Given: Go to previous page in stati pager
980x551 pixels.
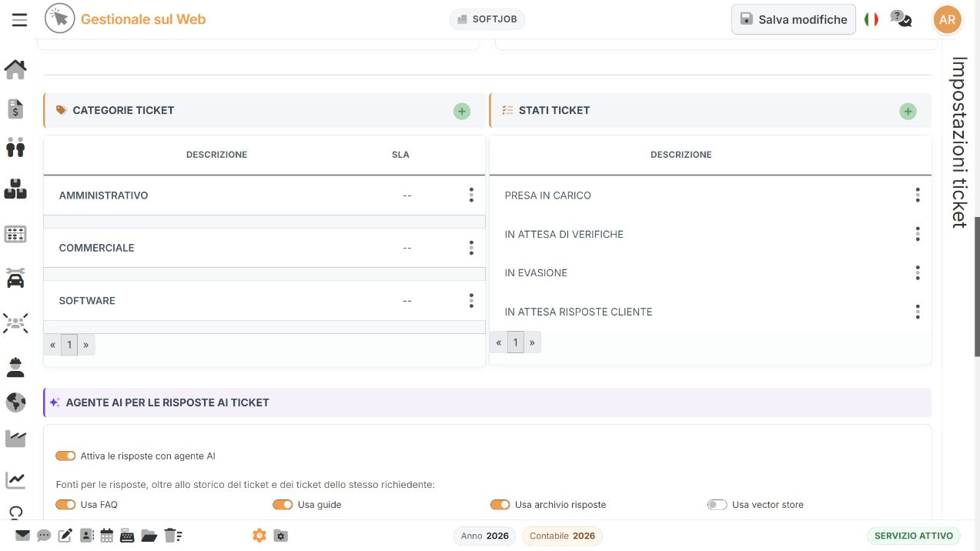Looking at the screenshot, I should 499,342.
